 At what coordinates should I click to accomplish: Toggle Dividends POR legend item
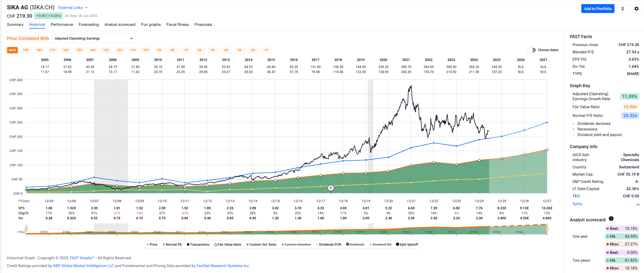(x=329, y=245)
